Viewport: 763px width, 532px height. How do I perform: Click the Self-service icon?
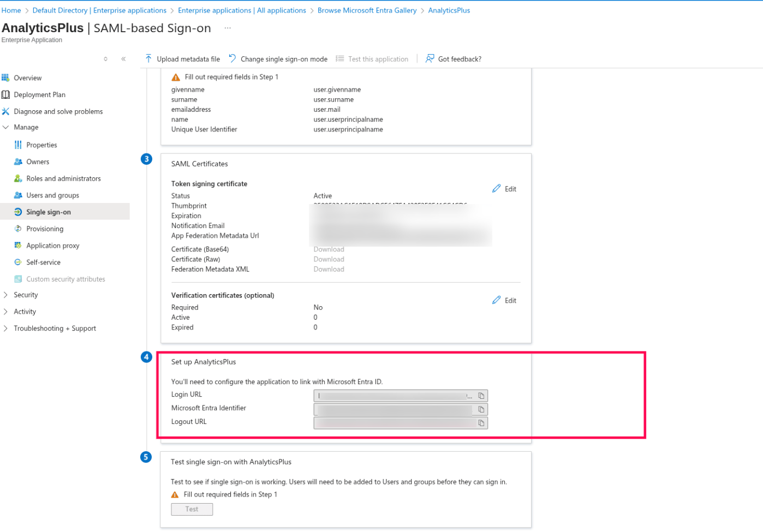pyautogui.click(x=18, y=262)
